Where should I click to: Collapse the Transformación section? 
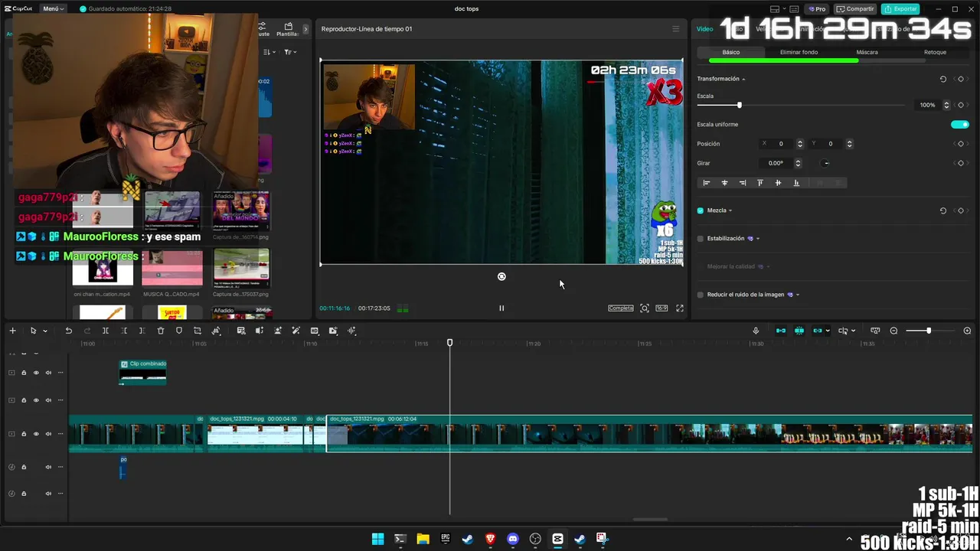(x=743, y=80)
